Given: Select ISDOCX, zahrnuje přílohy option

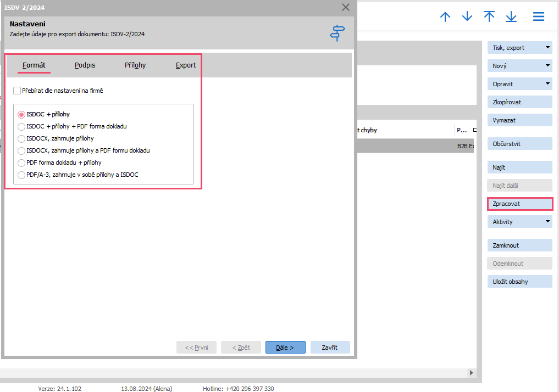Looking at the screenshot, I should [x=22, y=138].
